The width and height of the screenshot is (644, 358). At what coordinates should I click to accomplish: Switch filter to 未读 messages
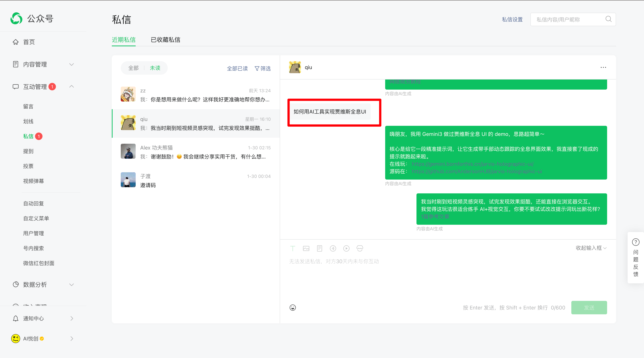pos(155,68)
